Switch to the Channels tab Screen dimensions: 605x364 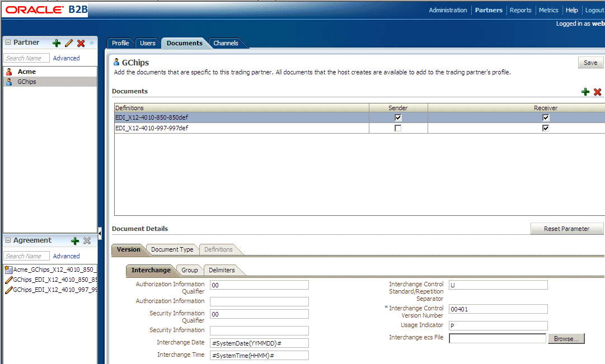tap(226, 43)
